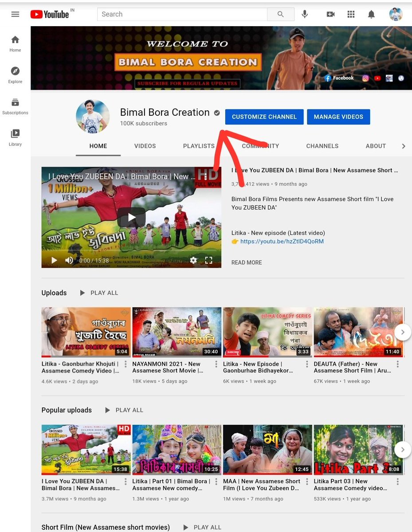Switch to the ABOUT tab

376,146
